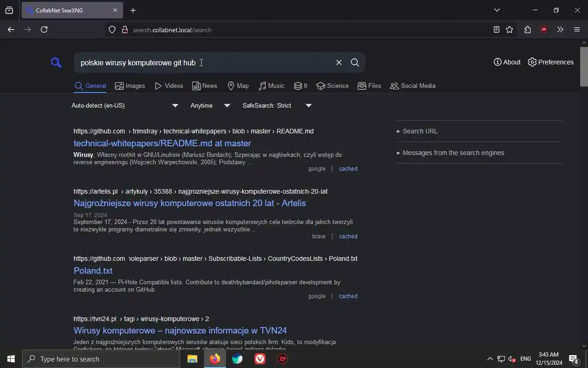Switch to the Images tab

click(130, 86)
